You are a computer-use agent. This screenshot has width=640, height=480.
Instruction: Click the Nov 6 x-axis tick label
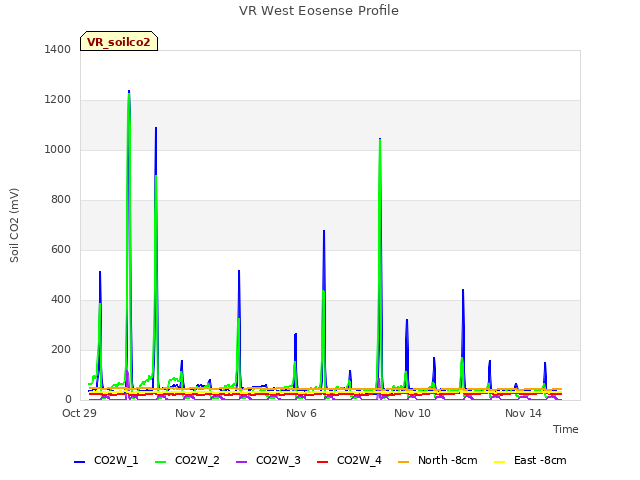[301, 413]
